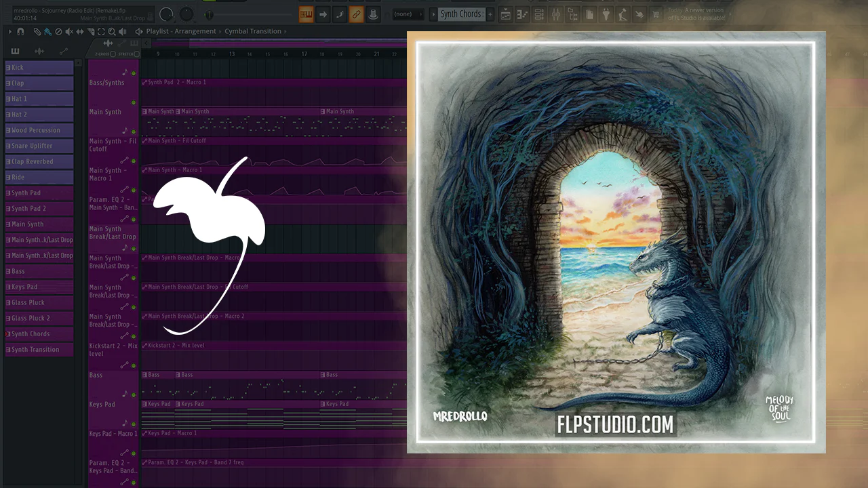
Task: Open the Playlist options menu arrow
Action: (x=11, y=31)
